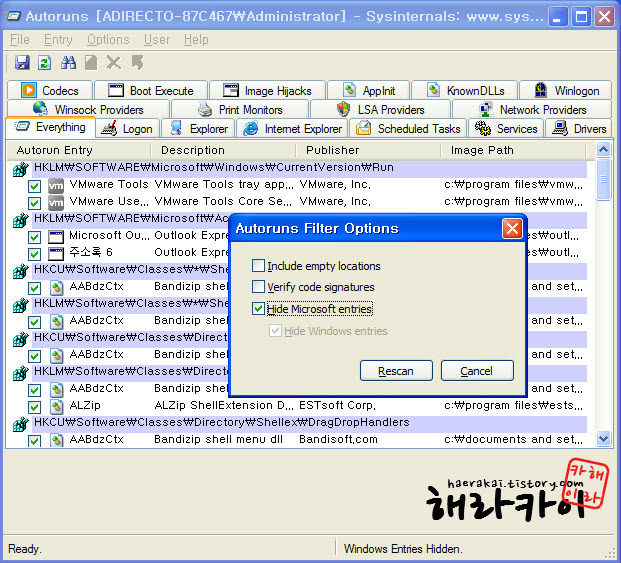Select the Image Hijacks tab

tap(267, 90)
